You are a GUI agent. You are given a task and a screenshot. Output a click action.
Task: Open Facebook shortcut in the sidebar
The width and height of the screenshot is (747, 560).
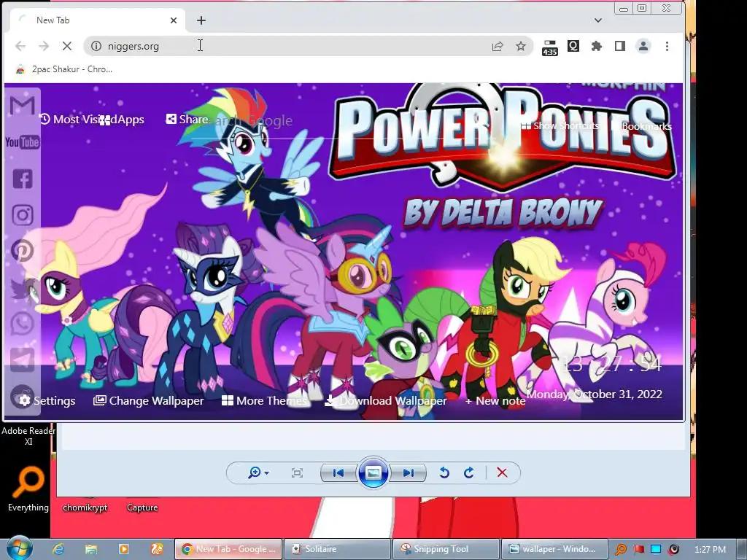click(23, 179)
